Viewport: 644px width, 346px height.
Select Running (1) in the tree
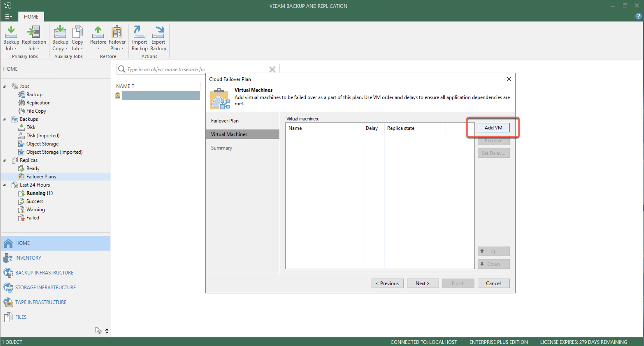click(39, 193)
